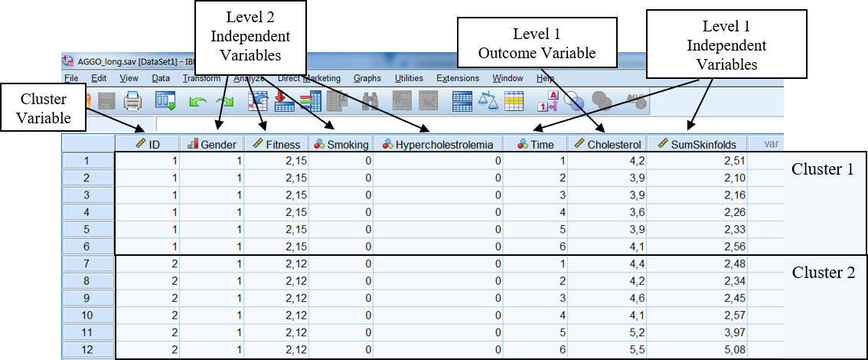Click SumSkinfolds cell '2,57'
Viewport: 868px width, 360px height.
[697, 316]
